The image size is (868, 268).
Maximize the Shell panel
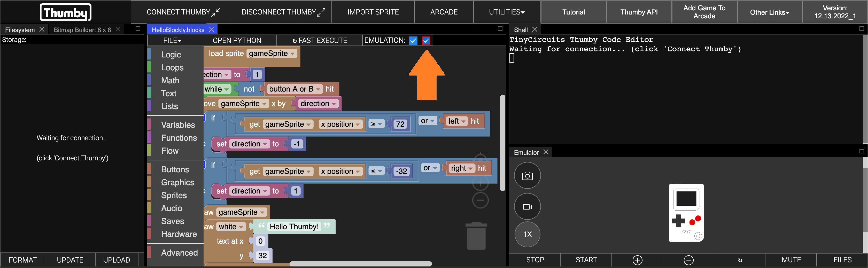862,29
